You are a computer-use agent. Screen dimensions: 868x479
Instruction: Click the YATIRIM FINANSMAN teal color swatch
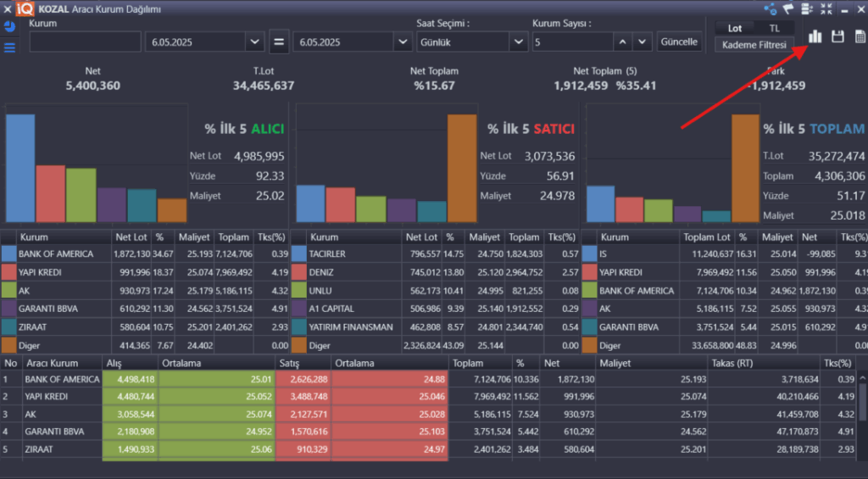pos(299,326)
